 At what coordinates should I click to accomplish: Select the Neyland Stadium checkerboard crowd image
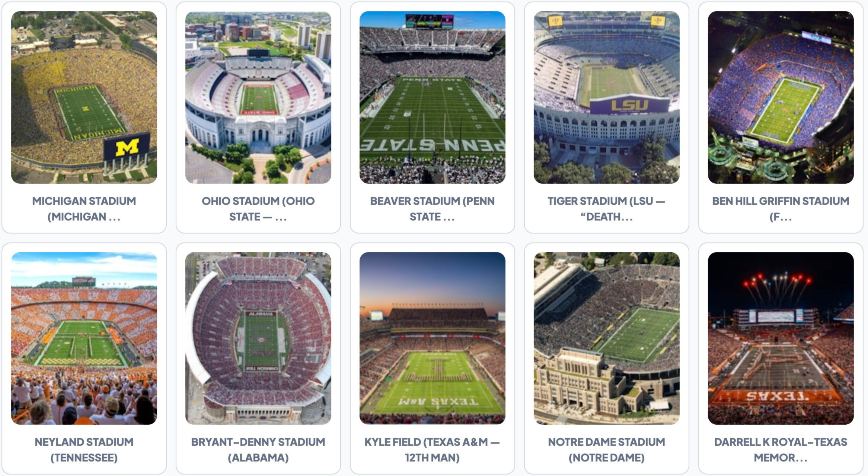[84, 338]
